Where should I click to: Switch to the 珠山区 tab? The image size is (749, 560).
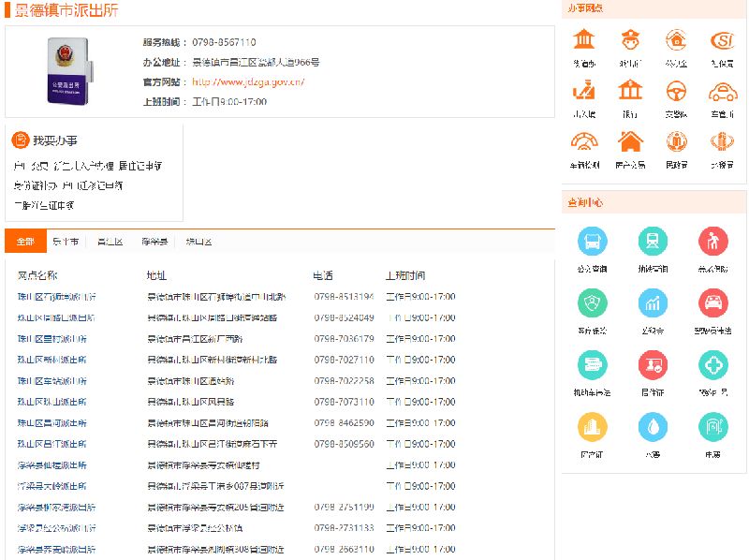[x=198, y=242]
